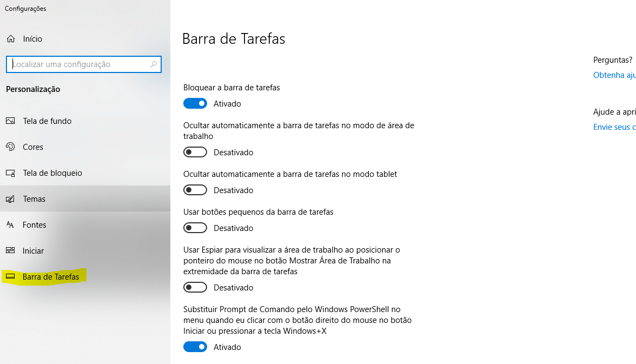The width and height of the screenshot is (636, 364).
Task: Click the Obtenha ajuda link
Action: coord(614,75)
